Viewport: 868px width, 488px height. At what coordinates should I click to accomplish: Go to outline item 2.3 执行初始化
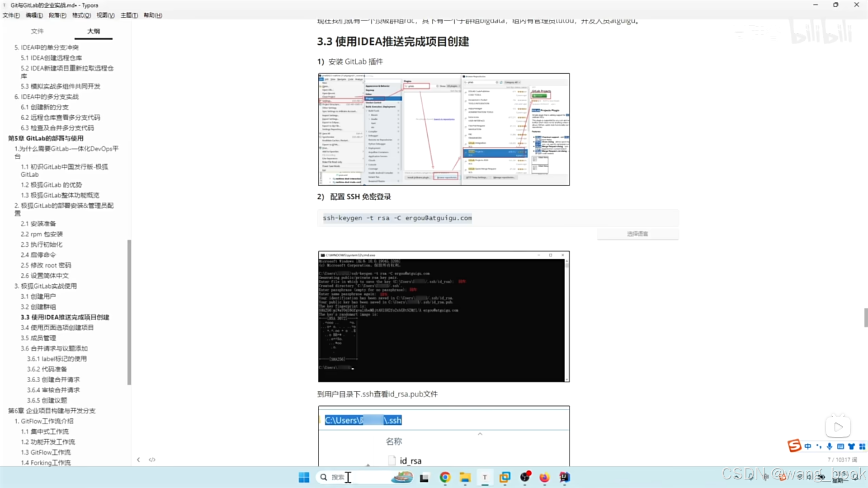(41, 244)
